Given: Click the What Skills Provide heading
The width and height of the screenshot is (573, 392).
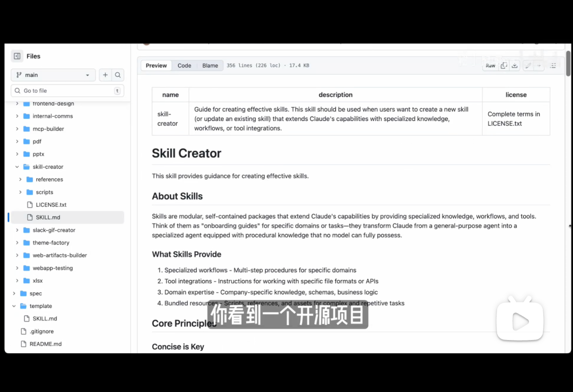Looking at the screenshot, I should (x=186, y=254).
